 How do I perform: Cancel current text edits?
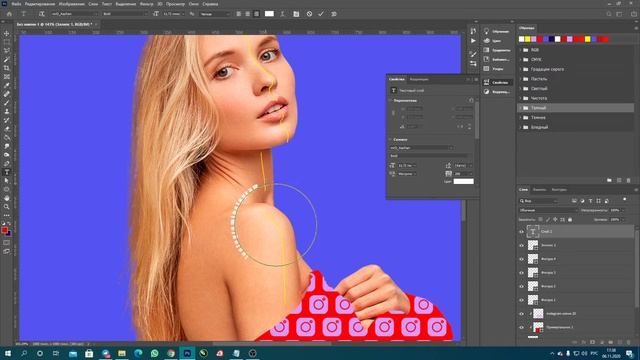pos(309,14)
